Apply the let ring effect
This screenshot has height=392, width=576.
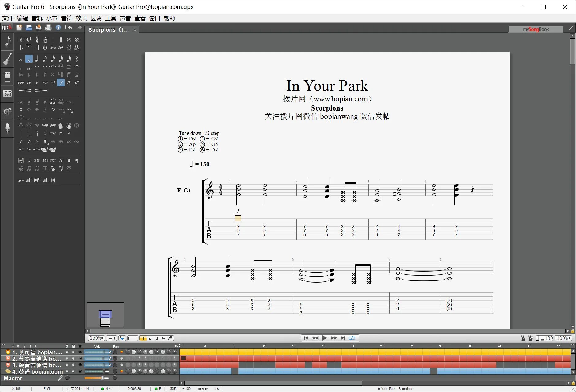(x=61, y=102)
